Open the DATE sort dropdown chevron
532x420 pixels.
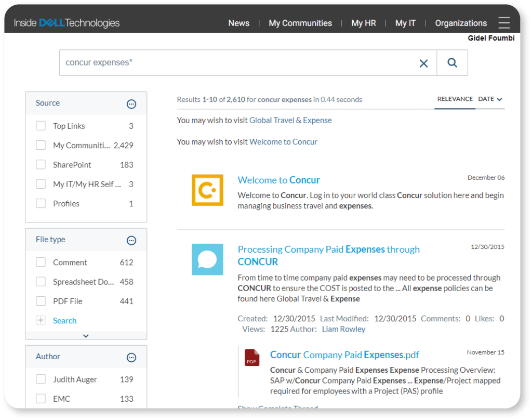(x=499, y=99)
